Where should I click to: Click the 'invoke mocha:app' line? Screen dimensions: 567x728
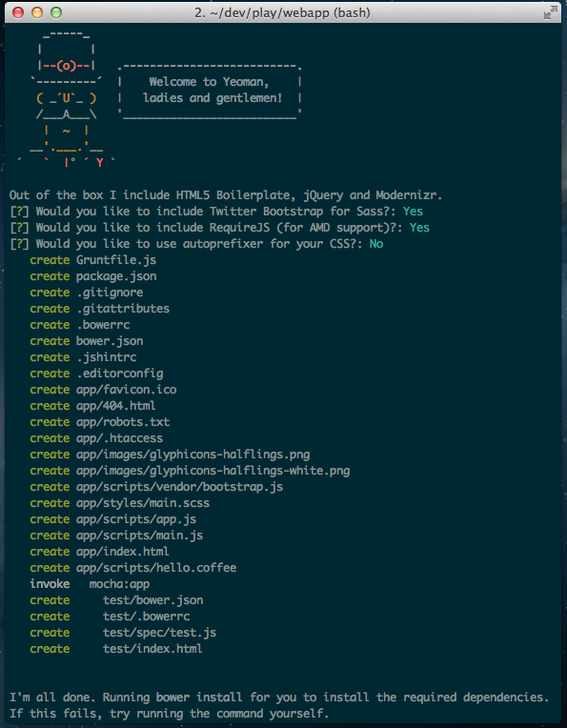point(90,584)
